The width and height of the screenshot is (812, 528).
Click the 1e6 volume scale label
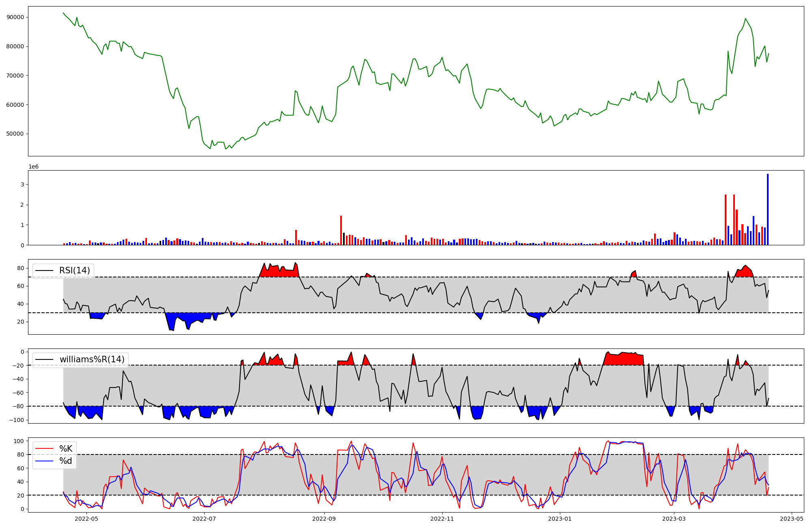33,167
